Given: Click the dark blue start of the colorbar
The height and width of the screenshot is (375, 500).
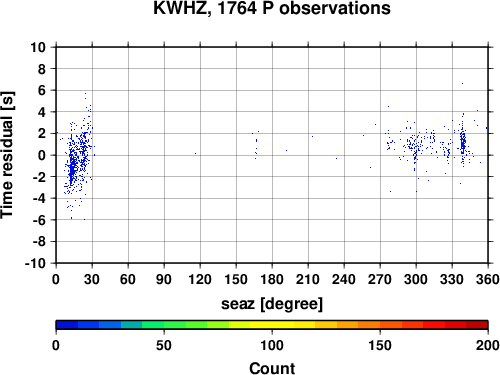Looking at the screenshot, I should point(67,325).
